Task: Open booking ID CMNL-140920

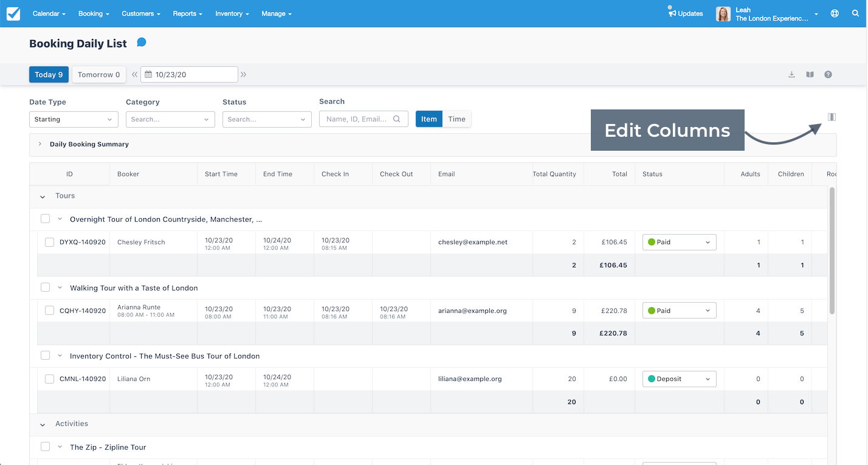Action: [x=83, y=379]
